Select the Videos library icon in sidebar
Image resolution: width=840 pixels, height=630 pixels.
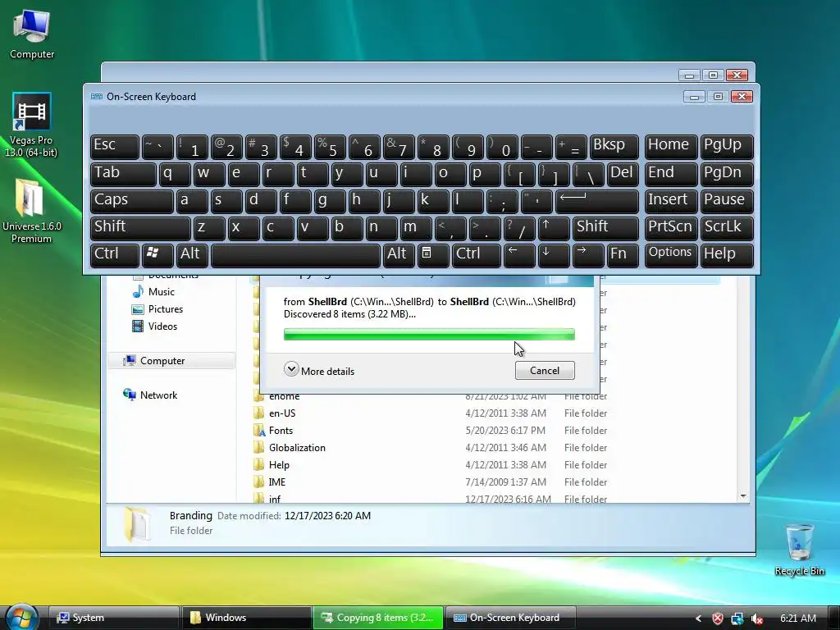(x=138, y=326)
